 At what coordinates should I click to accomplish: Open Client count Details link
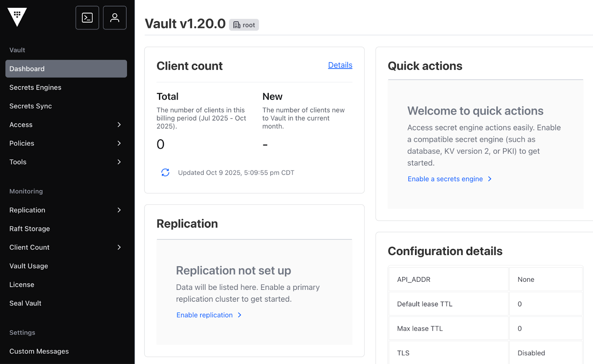click(x=340, y=65)
